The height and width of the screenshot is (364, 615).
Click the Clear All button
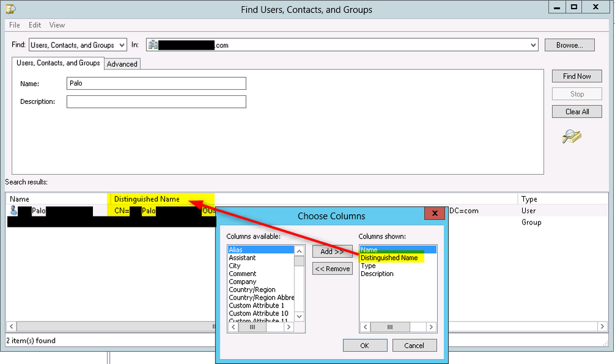(x=576, y=112)
